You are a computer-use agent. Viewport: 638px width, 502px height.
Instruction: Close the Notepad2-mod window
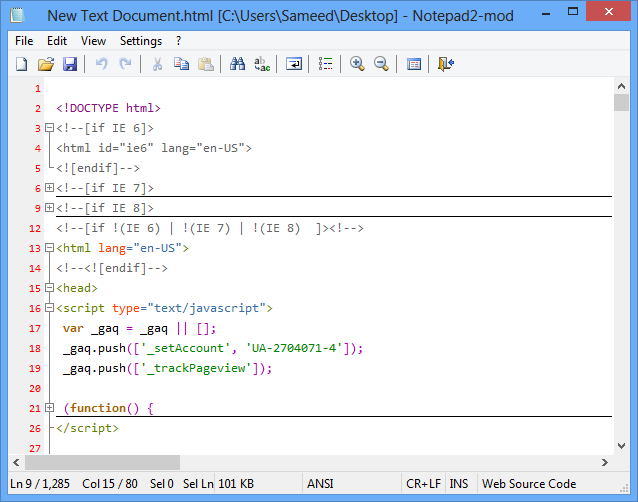tap(608, 11)
